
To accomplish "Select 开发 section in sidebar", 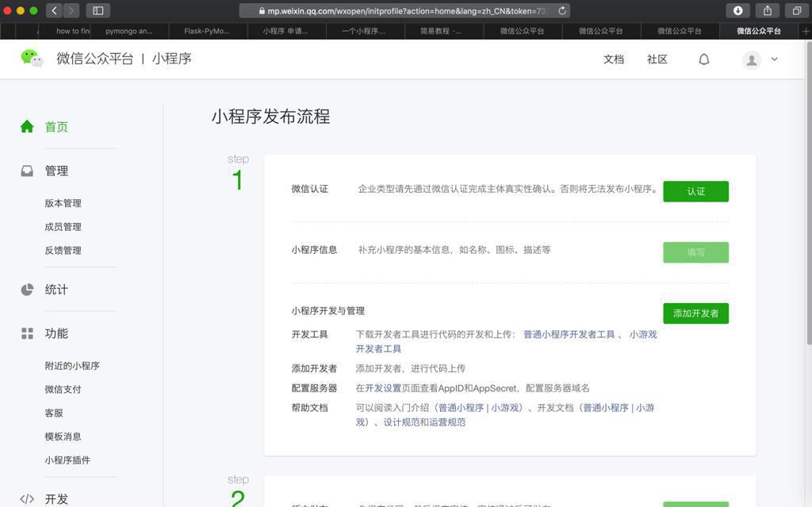I will tap(56, 499).
